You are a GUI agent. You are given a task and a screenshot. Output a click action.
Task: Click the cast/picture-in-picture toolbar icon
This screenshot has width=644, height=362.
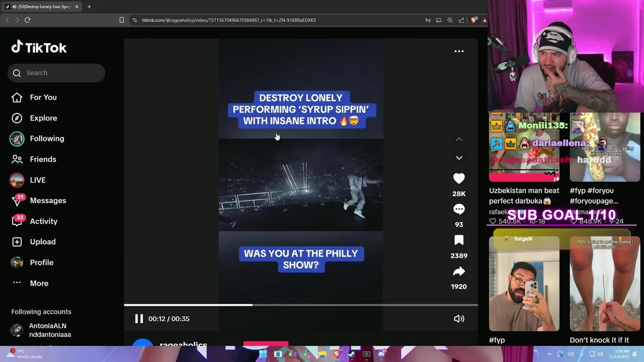point(439,20)
